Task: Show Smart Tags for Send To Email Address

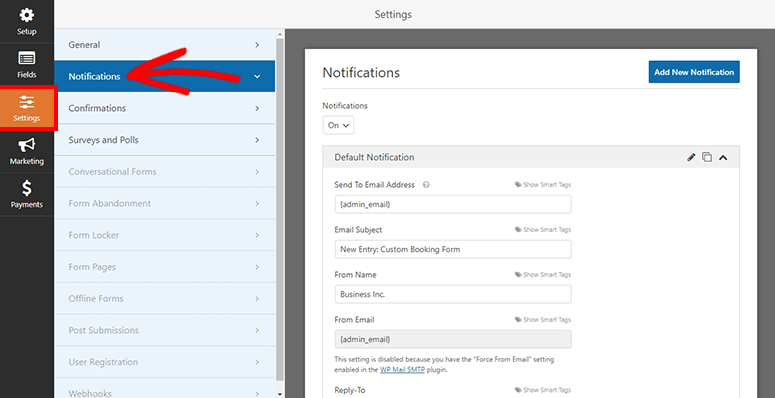Action: pos(543,185)
